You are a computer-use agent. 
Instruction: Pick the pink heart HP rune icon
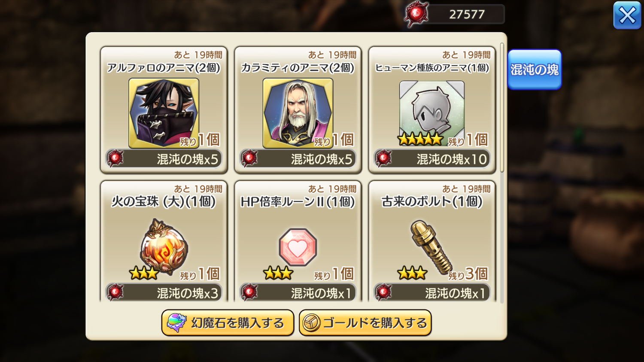tap(298, 247)
